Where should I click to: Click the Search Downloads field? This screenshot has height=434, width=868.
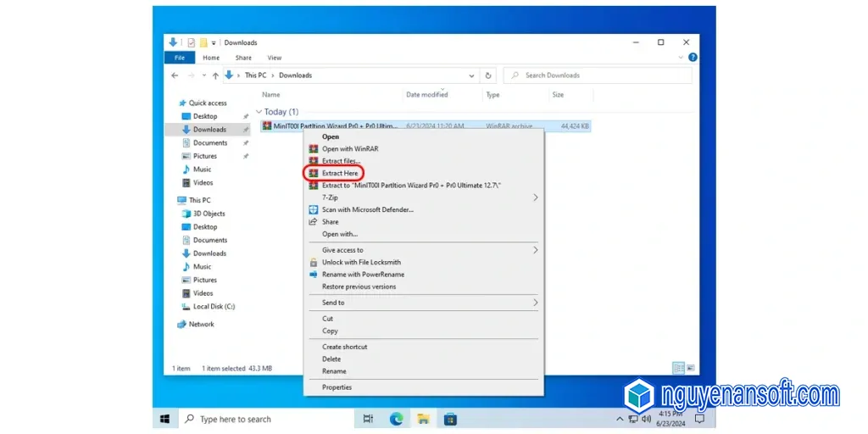coord(598,75)
